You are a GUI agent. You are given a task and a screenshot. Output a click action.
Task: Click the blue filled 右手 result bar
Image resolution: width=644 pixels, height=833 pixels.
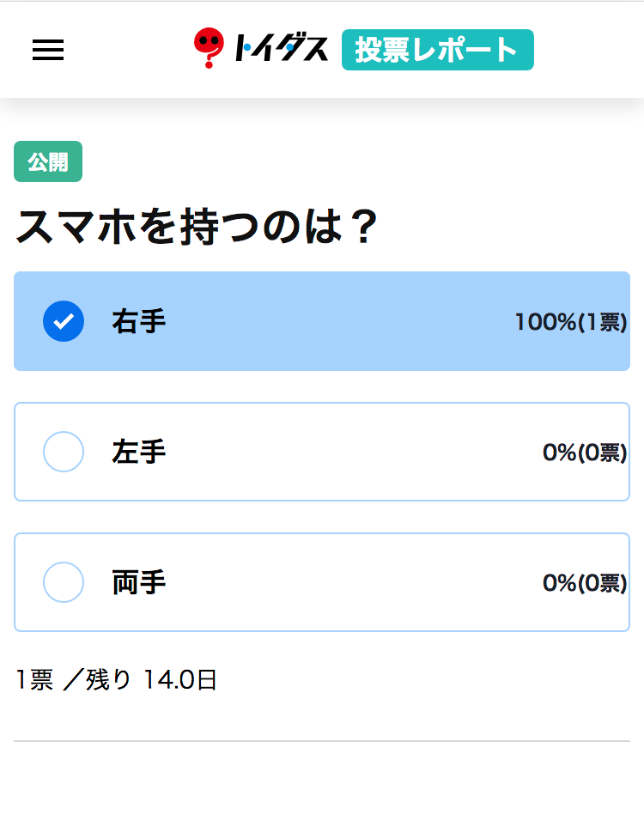322,321
